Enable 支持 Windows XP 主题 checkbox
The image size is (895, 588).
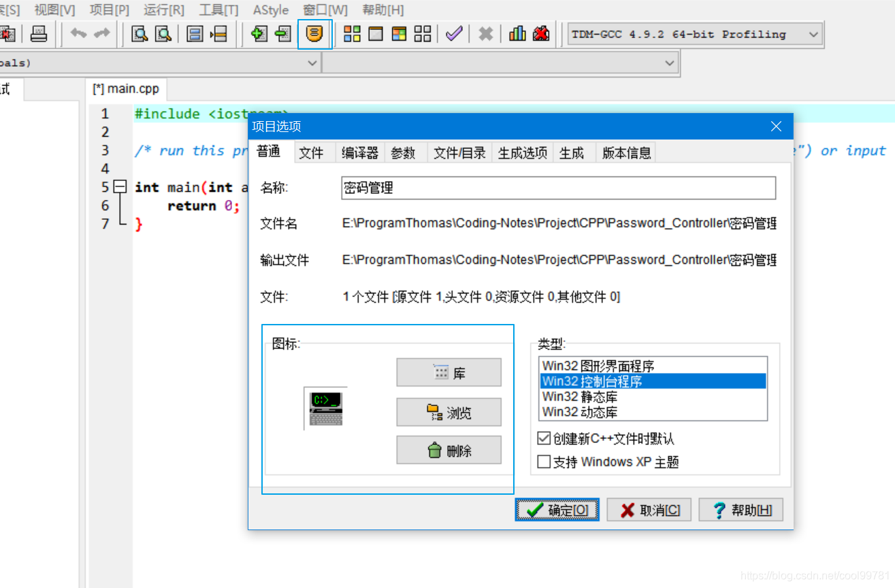tap(544, 462)
